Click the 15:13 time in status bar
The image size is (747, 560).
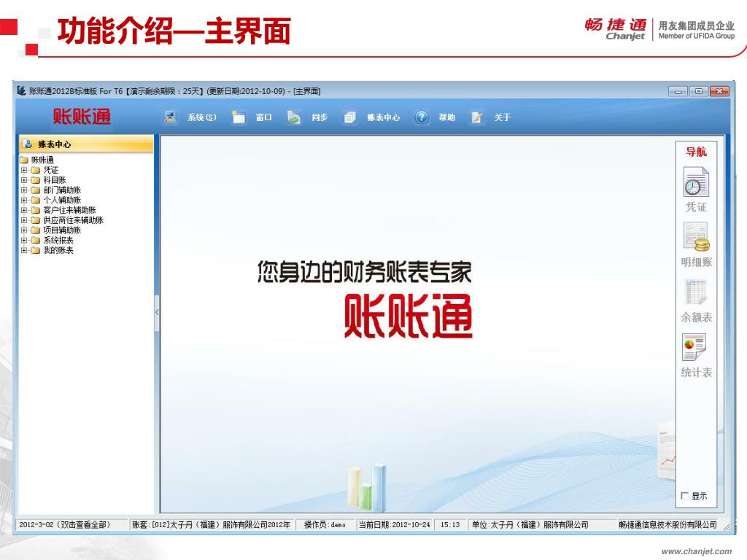coord(450,524)
